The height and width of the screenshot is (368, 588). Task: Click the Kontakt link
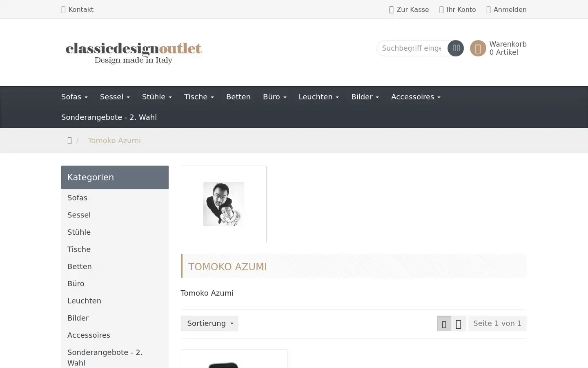(77, 9)
